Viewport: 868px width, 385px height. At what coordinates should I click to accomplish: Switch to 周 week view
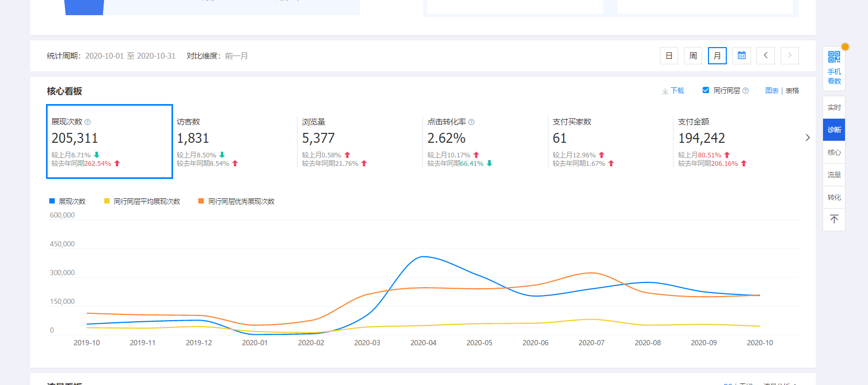click(693, 55)
